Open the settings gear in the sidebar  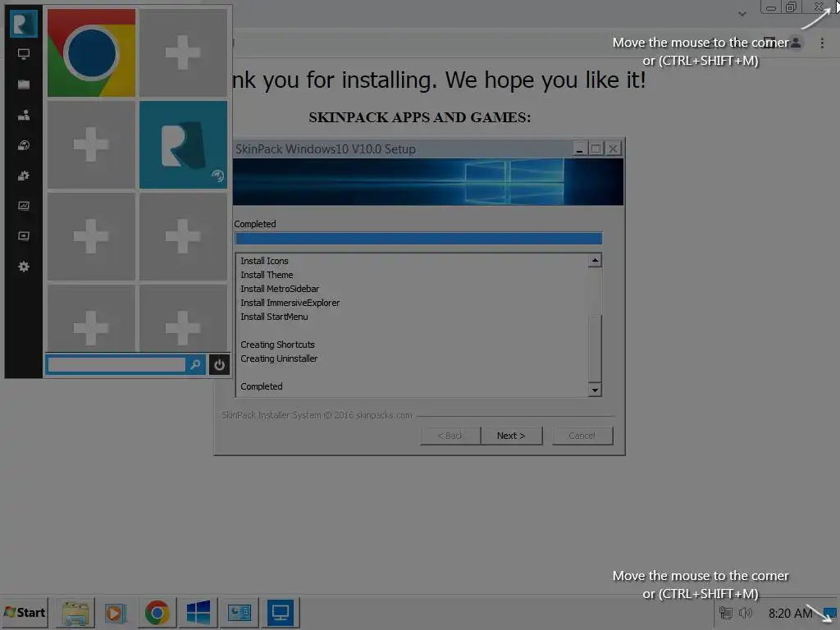tap(24, 267)
